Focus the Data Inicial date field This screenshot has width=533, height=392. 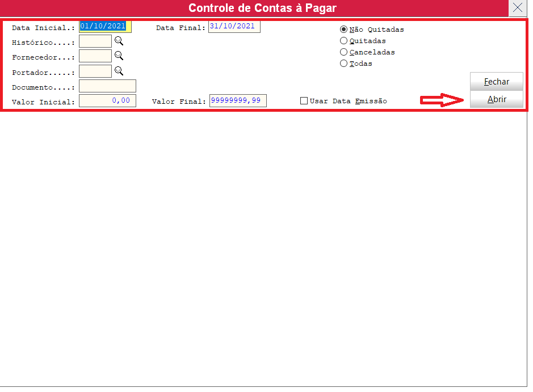click(x=105, y=27)
